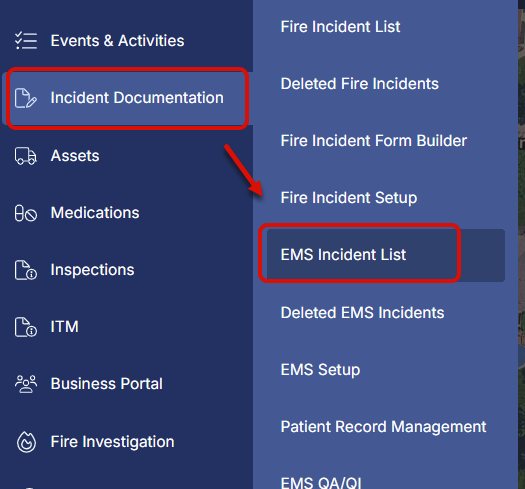Select Fire Incident Form Builder

point(374,141)
